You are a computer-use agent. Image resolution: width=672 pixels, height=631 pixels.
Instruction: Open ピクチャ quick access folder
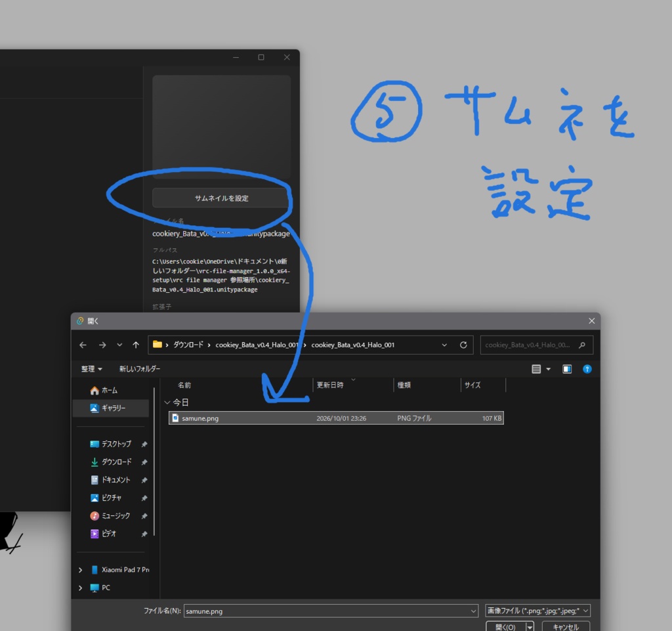(x=111, y=498)
